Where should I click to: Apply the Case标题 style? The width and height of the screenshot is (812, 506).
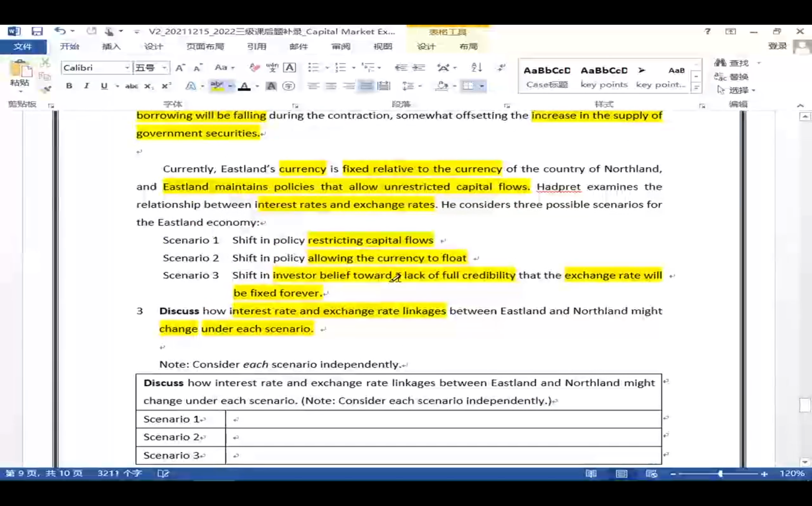(547, 77)
